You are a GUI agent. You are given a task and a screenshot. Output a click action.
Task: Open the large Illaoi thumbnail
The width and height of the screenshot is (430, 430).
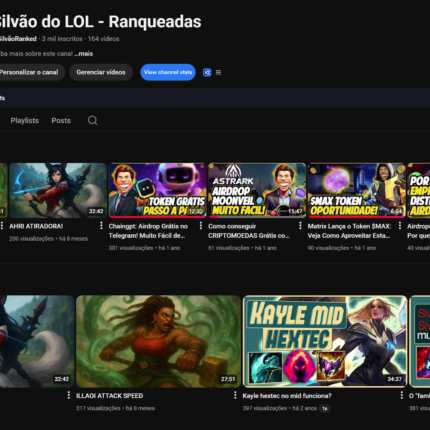(158, 341)
